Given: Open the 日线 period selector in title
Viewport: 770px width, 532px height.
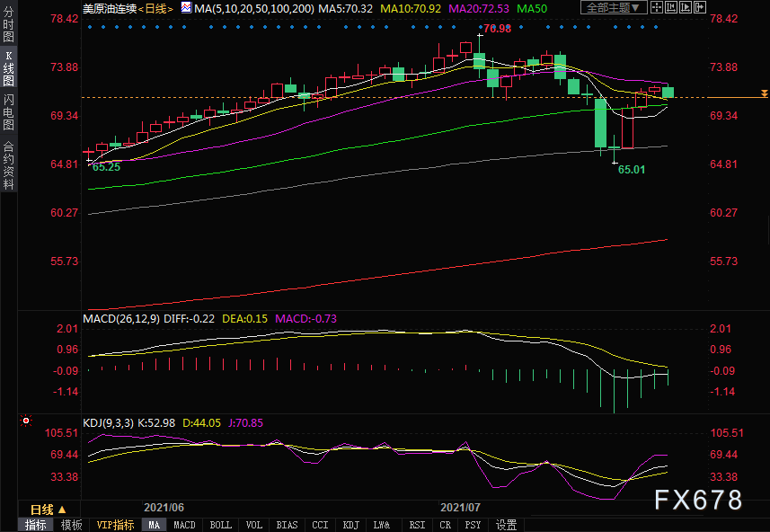Looking at the screenshot, I should click(155, 8).
